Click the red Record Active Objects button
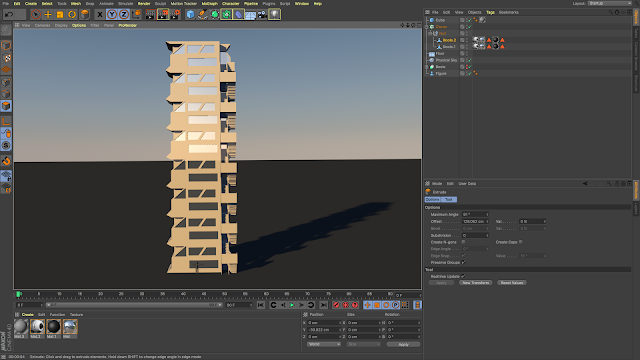The image size is (640, 360). tap(336, 305)
